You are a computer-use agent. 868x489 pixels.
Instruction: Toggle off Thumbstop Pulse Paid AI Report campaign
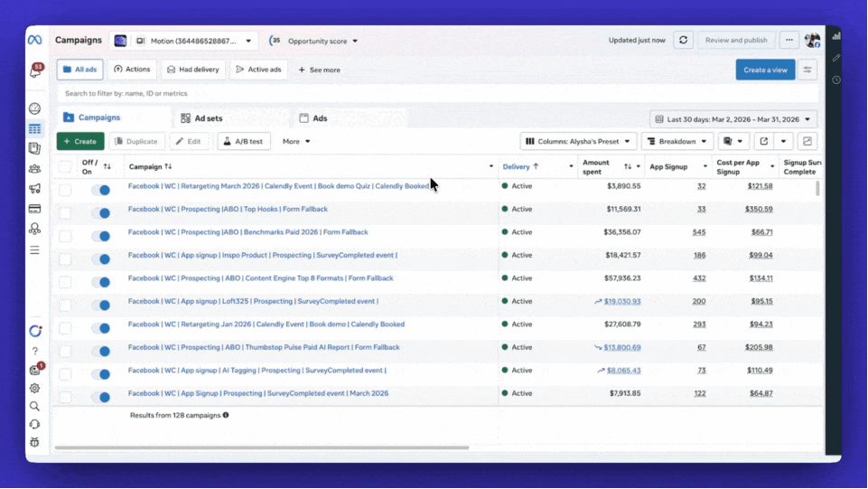point(101,351)
